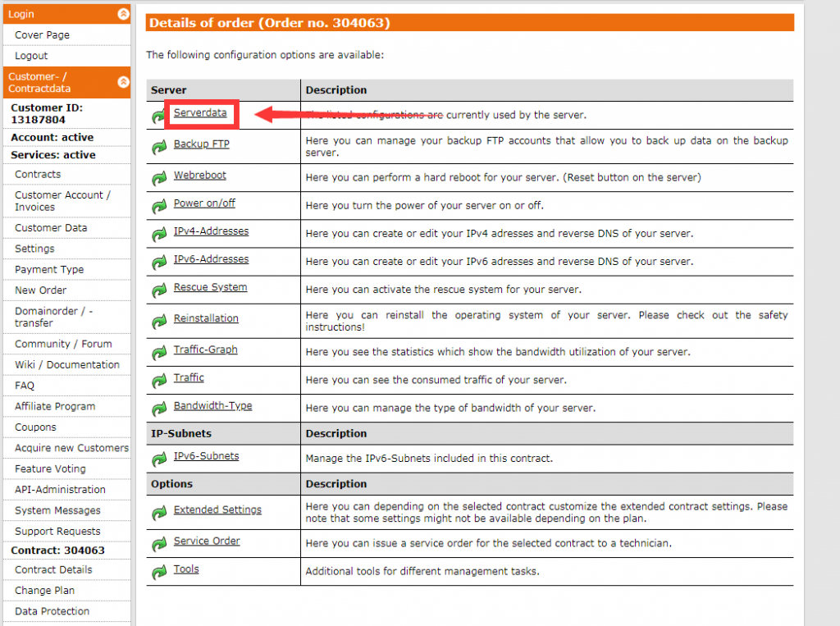Open the Extended Settings link
Image resolution: width=840 pixels, height=626 pixels.
coord(217,509)
